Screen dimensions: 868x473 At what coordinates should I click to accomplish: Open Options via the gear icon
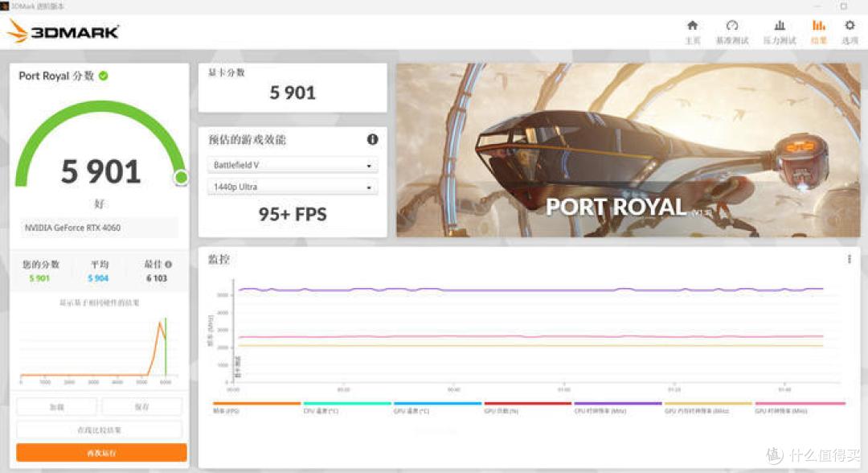click(850, 32)
